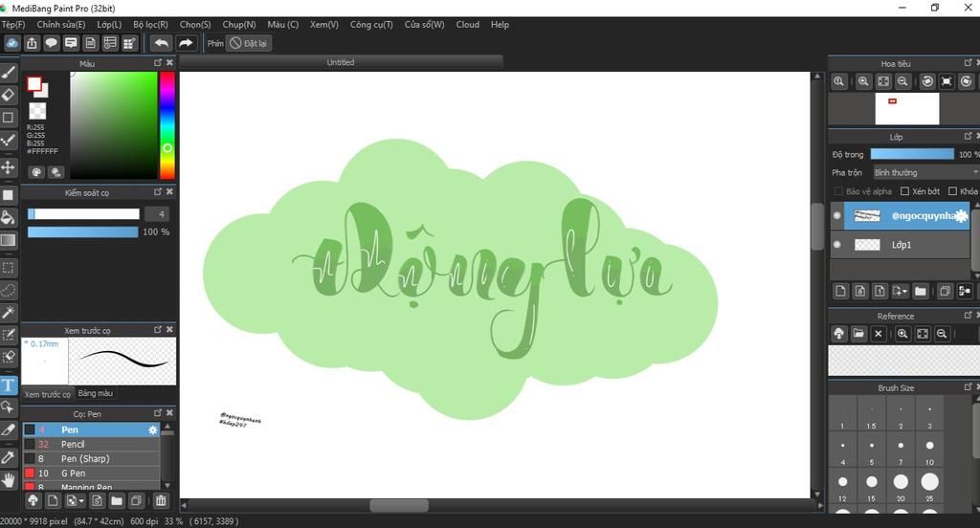This screenshot has height=528, width=980.
Task: Select the Select Eraser tool
Action: [x=8, y=357]
